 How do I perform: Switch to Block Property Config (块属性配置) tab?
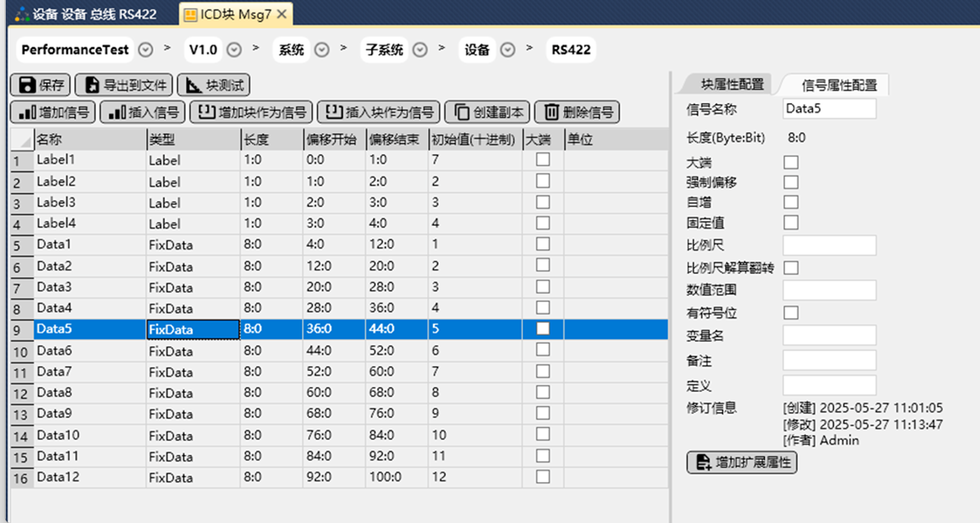[732, 84]
